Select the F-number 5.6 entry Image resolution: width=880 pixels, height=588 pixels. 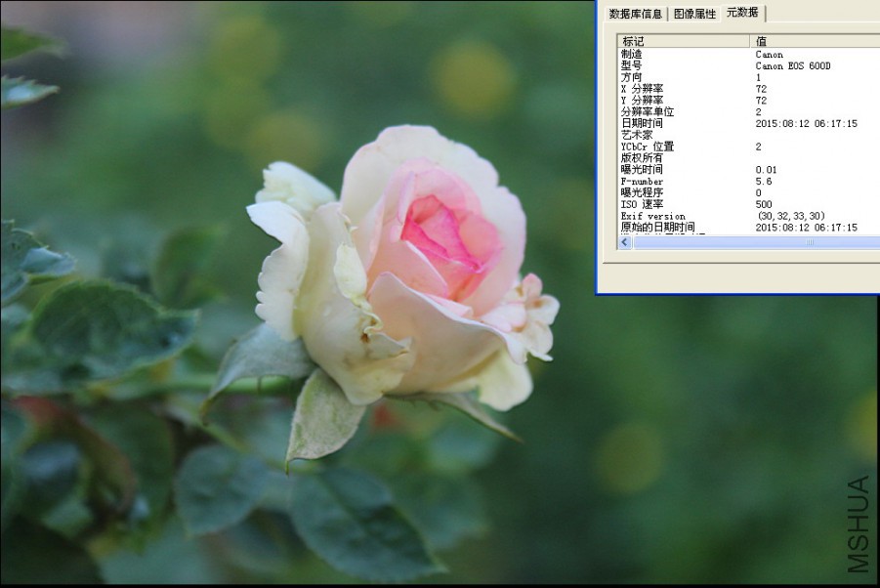tap(703, 181)
